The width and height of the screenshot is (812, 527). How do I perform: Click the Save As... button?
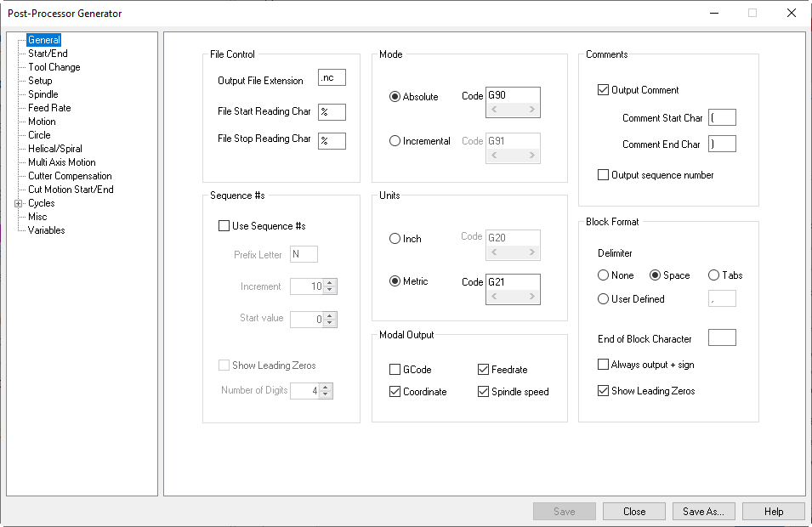(x=703, y=511)
